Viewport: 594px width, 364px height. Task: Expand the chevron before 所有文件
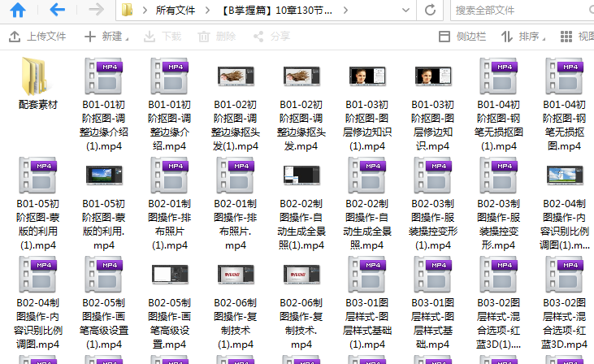pos(145,11)
